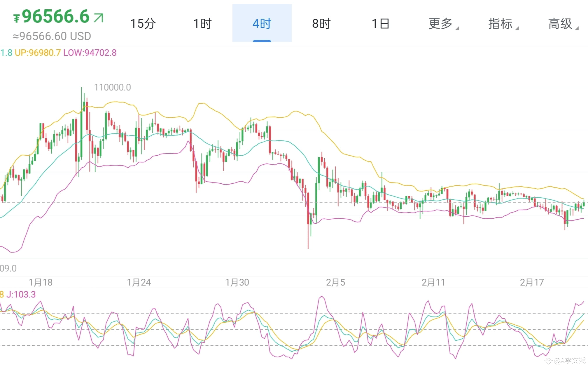Click the 1月18 date label
The image size is (588, 367).
click(x=41, y=282)
